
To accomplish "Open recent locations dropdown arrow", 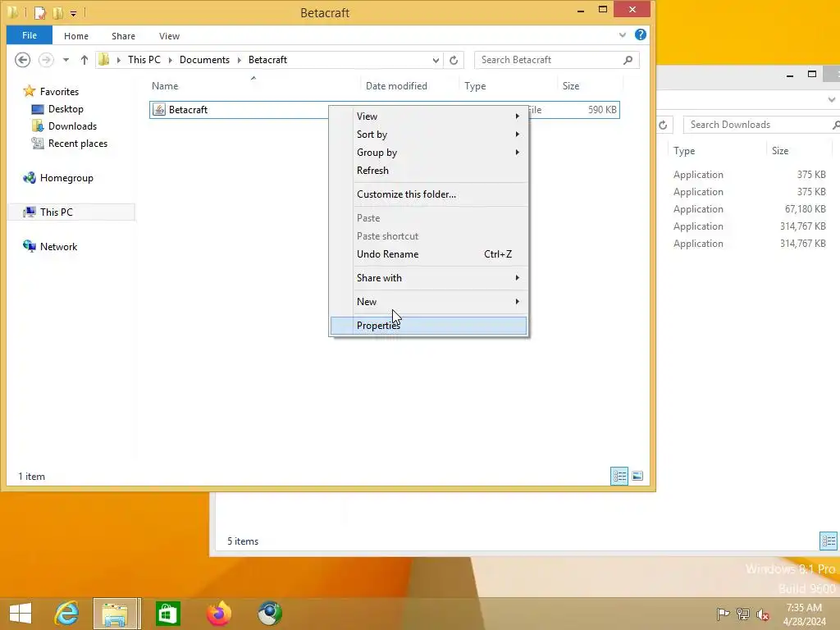I will click(66, 60).
